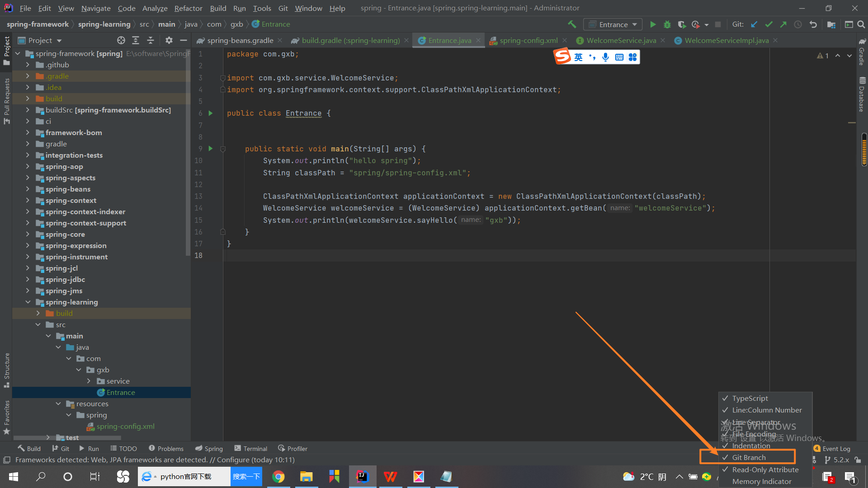The image size is (868, 488).
Task: Click the run gutter icon beside the main method
Action: coord(211,148)
